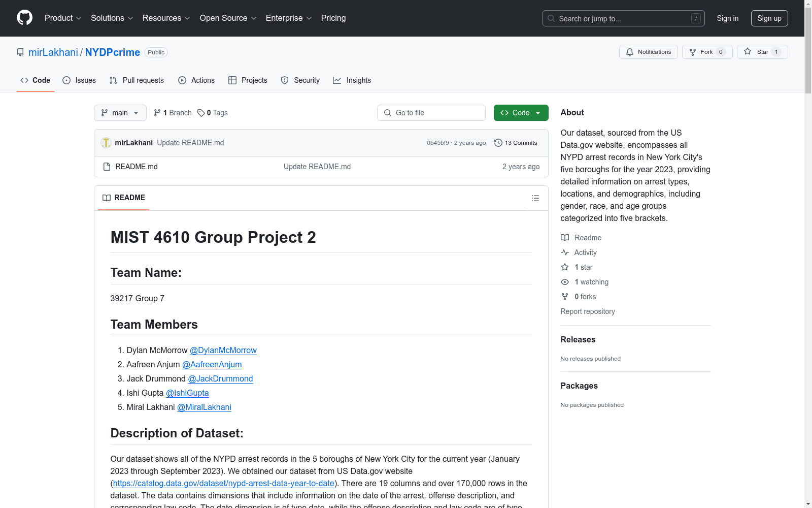Expand the Solutions menu

(x=112, y=18)
